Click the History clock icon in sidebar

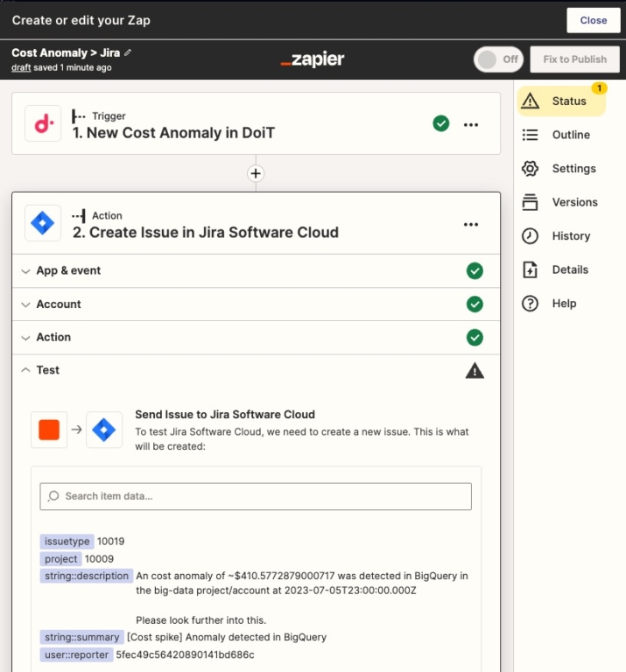pyautogui.click(x=531, y=235)
